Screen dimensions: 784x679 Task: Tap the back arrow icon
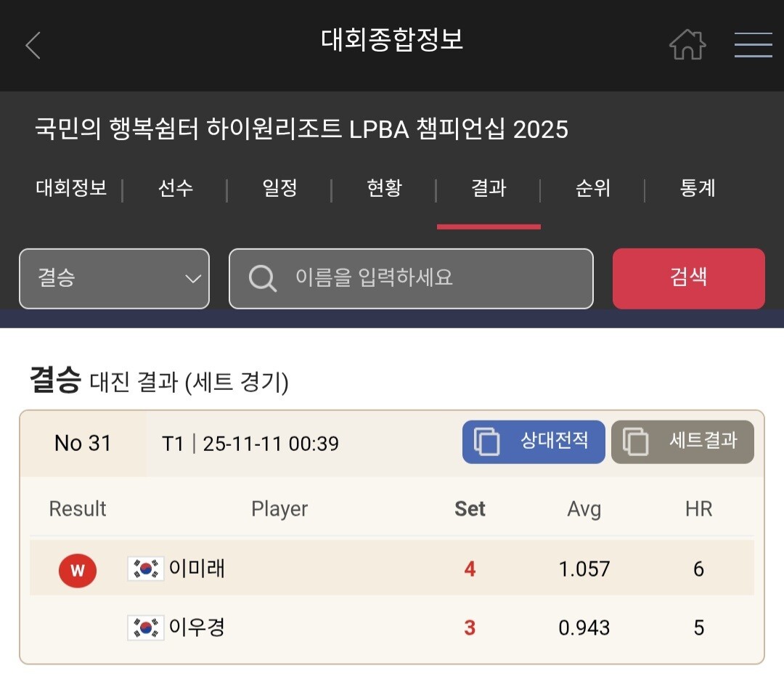pyautogui.click(x=33, y=46)
